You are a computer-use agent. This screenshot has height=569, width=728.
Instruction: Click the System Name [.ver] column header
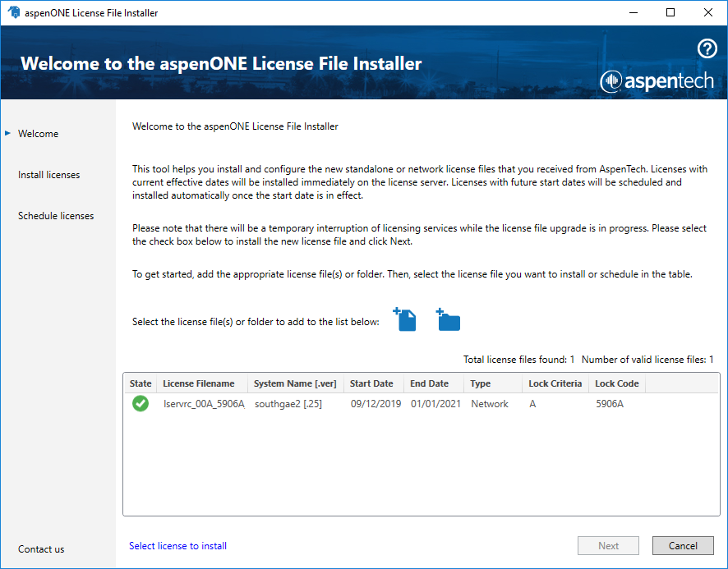coord(294,383)
